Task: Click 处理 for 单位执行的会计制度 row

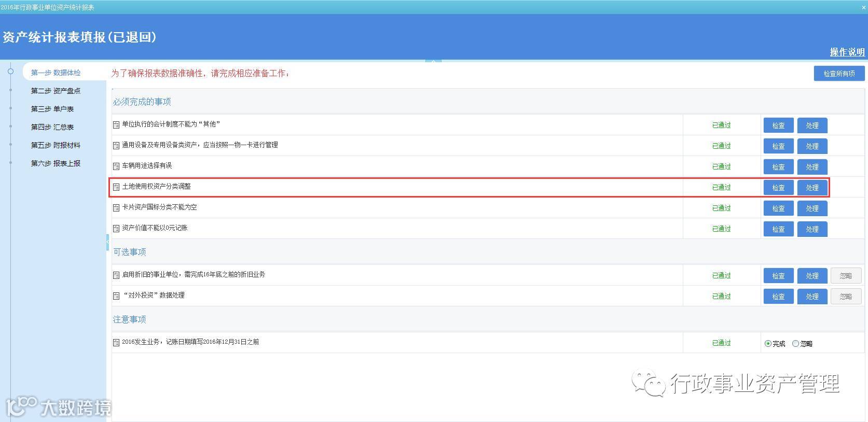Action: [x=812, y=125]
